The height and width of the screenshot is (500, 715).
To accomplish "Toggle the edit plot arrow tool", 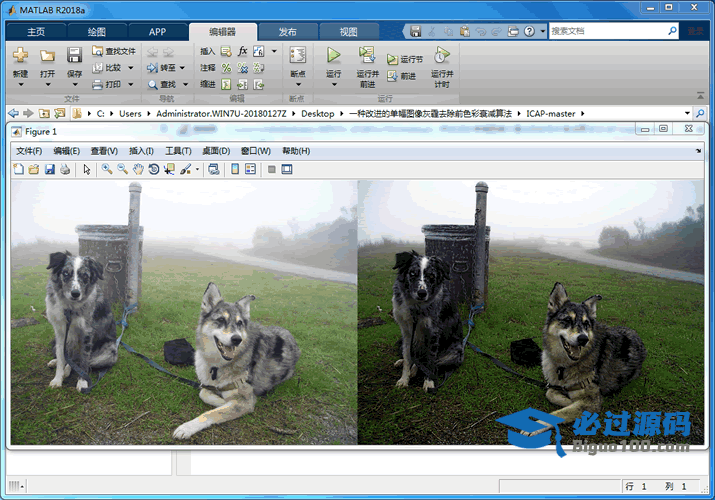I will coord(87,170).
